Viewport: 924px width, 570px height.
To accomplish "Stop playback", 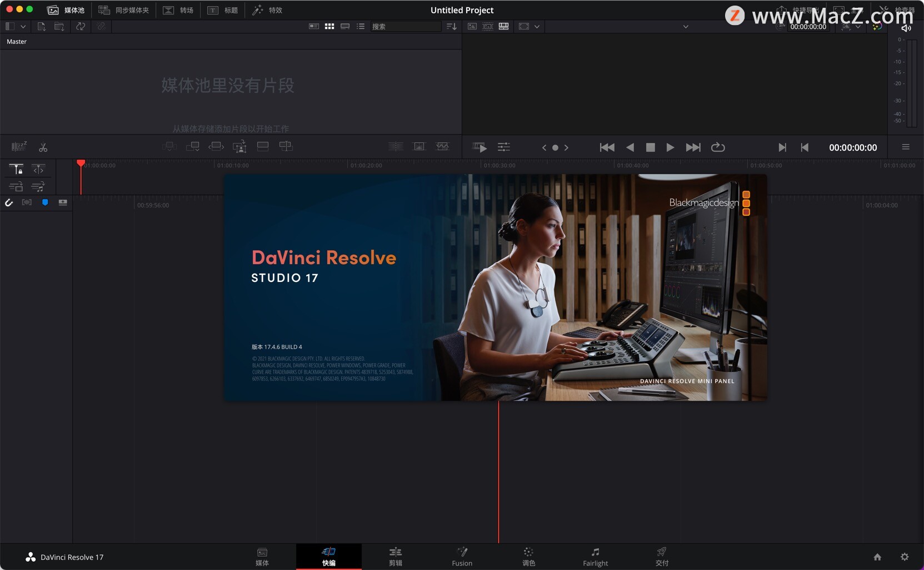I will point(651,147).
